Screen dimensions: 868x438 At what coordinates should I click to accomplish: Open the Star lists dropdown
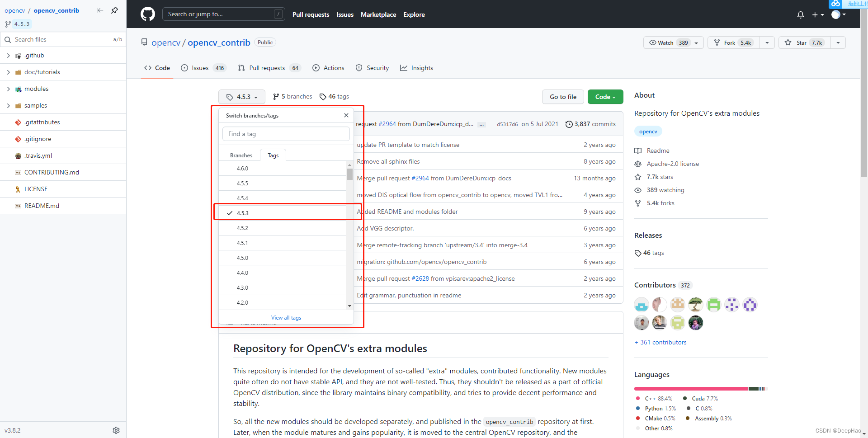click(x=838, y=42)
